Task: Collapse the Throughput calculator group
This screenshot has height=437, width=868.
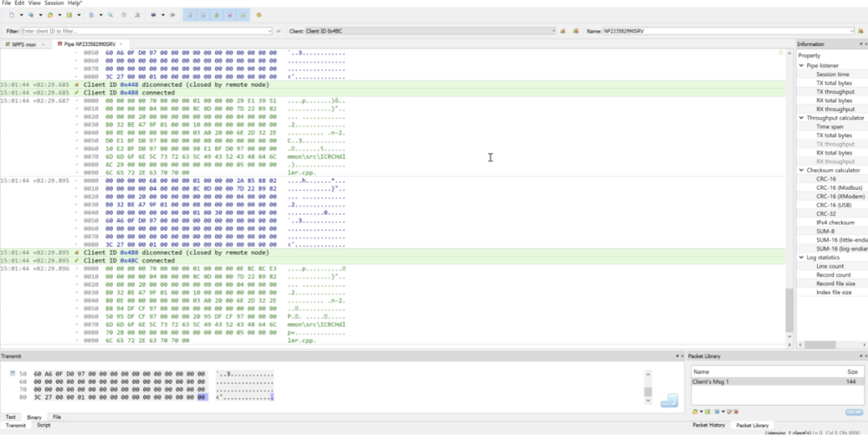Action: [x=801, y=118]
